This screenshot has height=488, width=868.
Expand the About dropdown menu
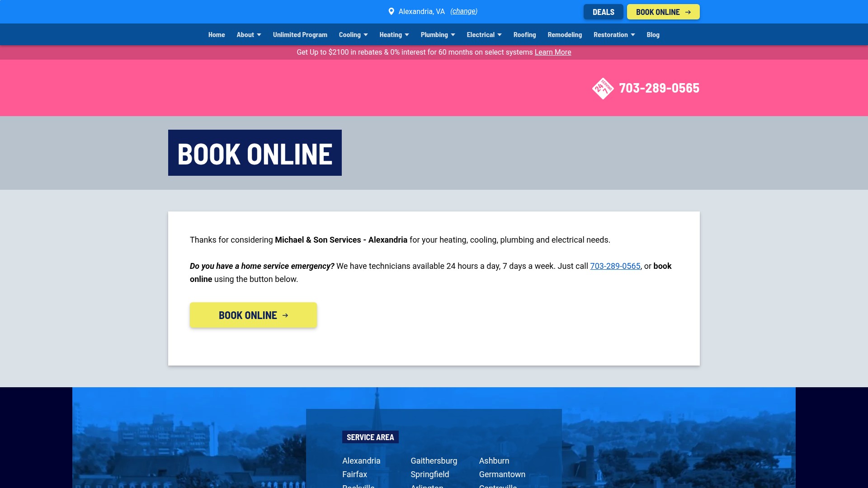(x=249, y=35)
